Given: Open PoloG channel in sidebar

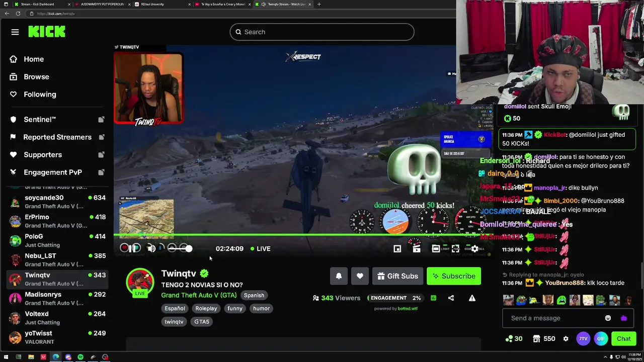Looking at the screenshot, I should 57,240.
